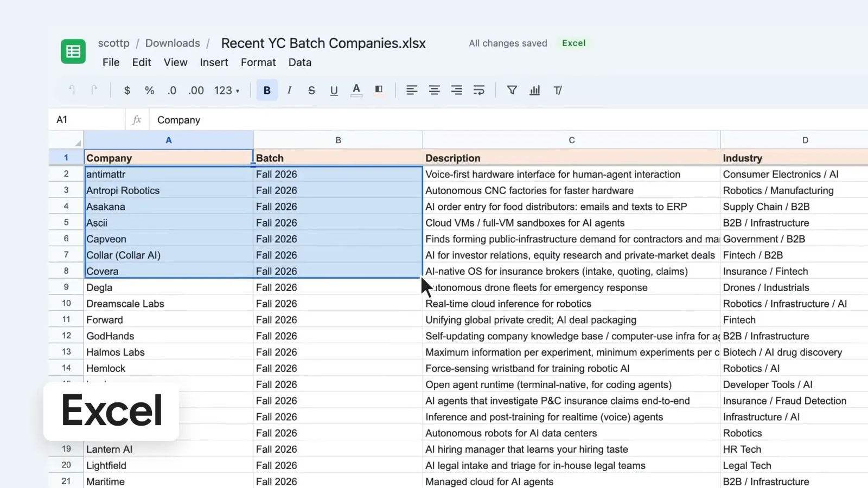The height and width of the screenshot is (488, 868).
Task: Click the Legal Tech industry cell
Action: [795, 465]
